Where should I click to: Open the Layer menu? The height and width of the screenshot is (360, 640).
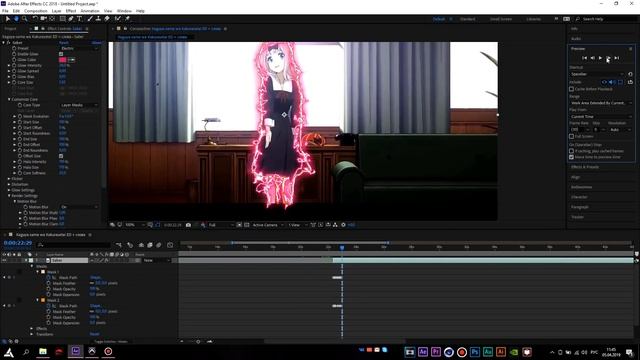click(x=57, y=11)
